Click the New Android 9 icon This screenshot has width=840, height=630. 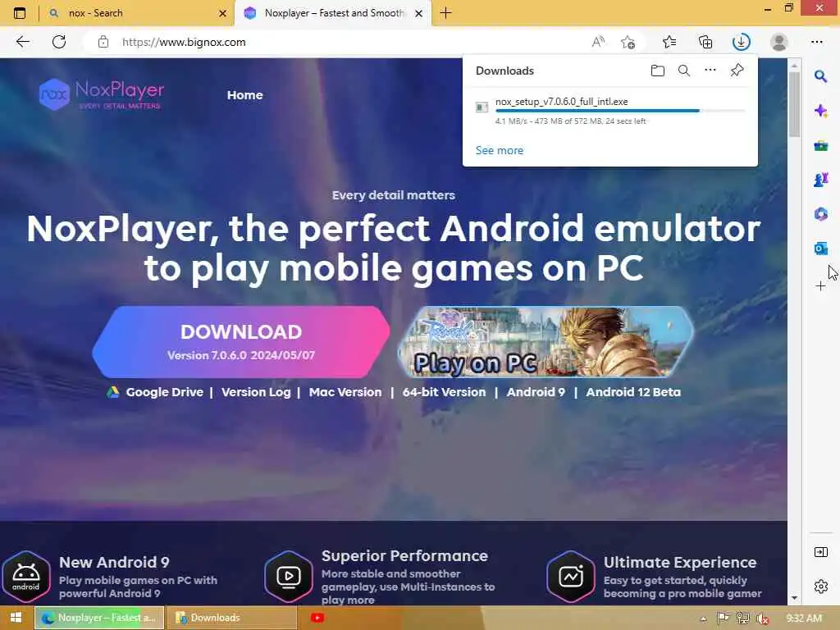(x=25, y=577)
